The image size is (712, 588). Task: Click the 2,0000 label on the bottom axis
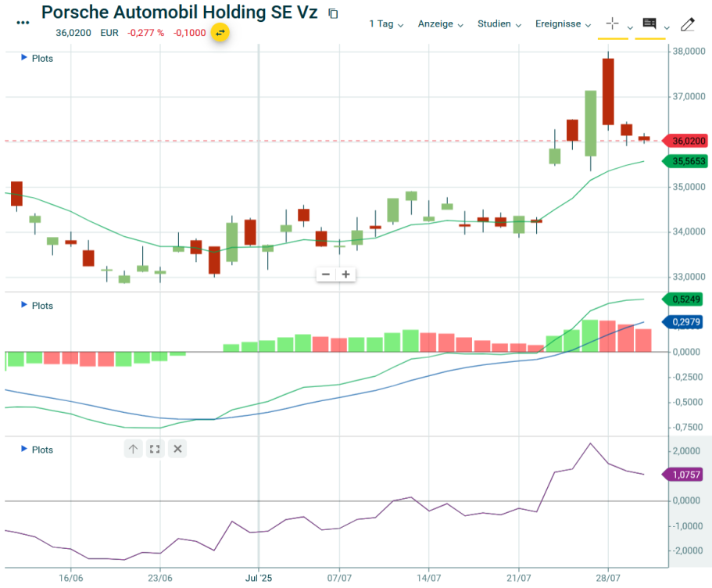tap(686, 450)
